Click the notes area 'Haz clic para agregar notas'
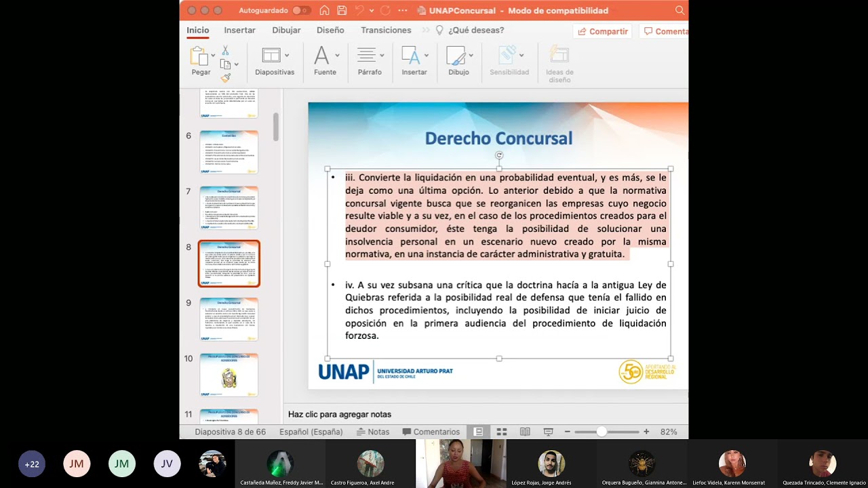Screen dimensions: 868x488 pyautogui.click(x=340, y=414)
